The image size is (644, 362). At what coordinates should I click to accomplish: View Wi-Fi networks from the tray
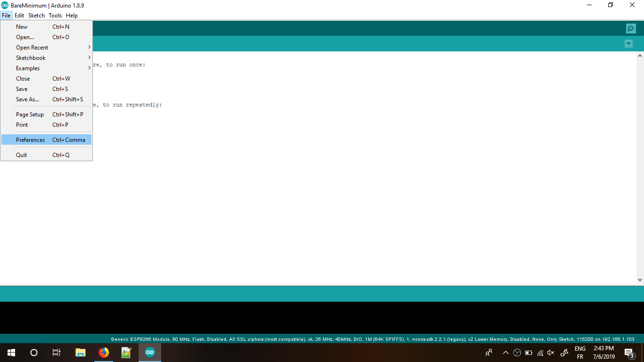click(540, 352)
